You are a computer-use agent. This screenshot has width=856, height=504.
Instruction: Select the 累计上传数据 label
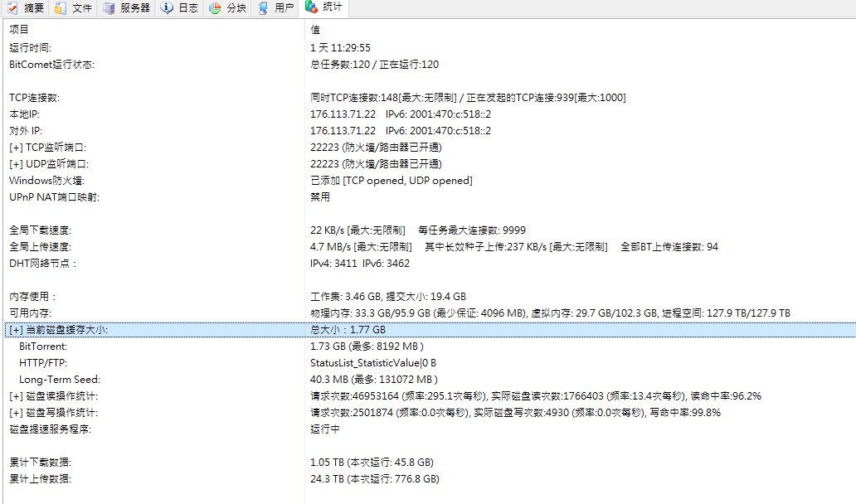41,479
